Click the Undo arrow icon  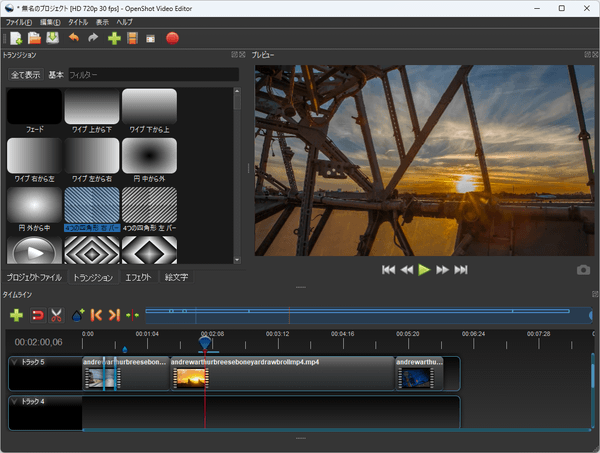(74, 39)
